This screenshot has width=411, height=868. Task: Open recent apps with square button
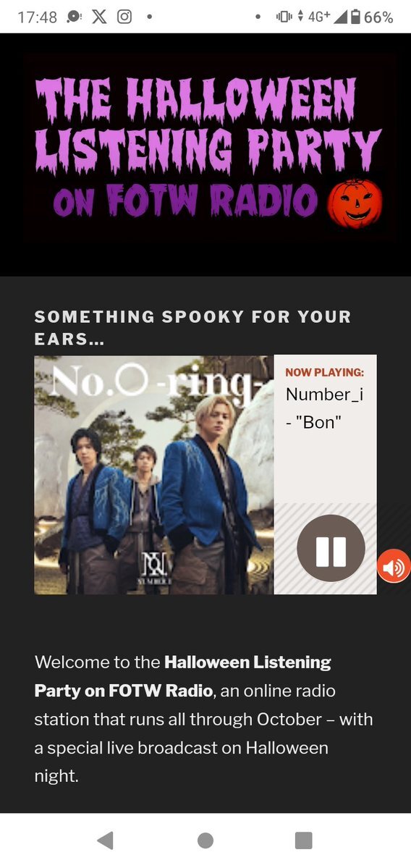pyautogui.click(x=304, y=840)
